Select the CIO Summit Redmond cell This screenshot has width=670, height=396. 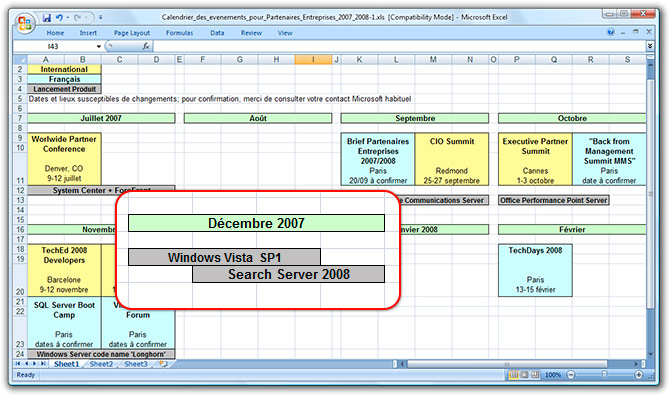452,158
